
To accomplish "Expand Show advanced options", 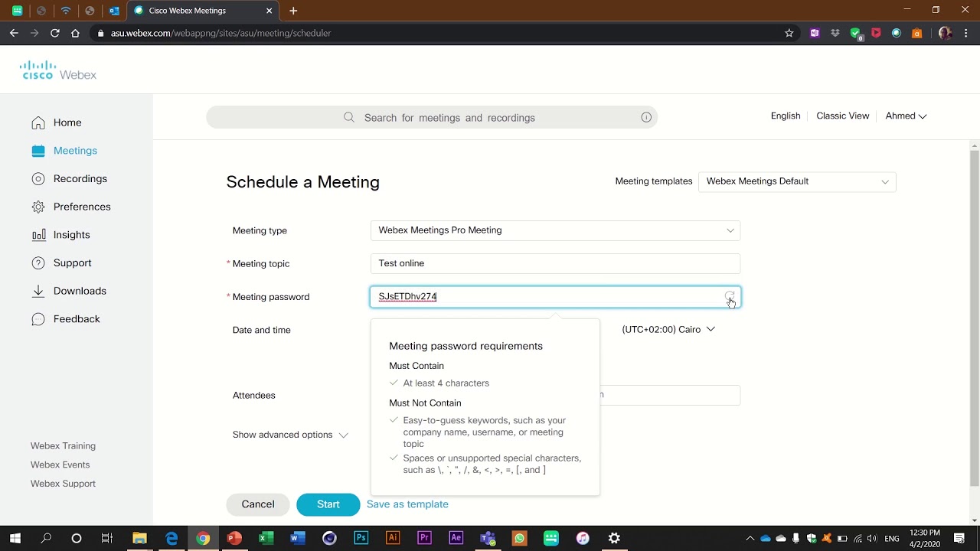I will click(290, 435).
